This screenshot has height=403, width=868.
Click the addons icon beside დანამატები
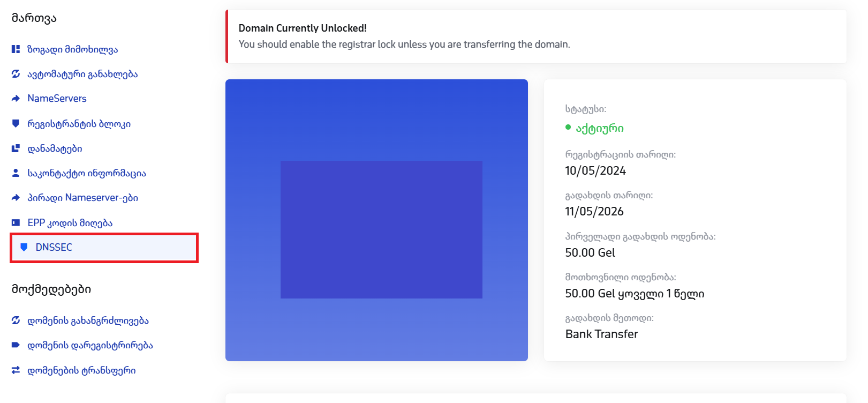pos(16,148)
